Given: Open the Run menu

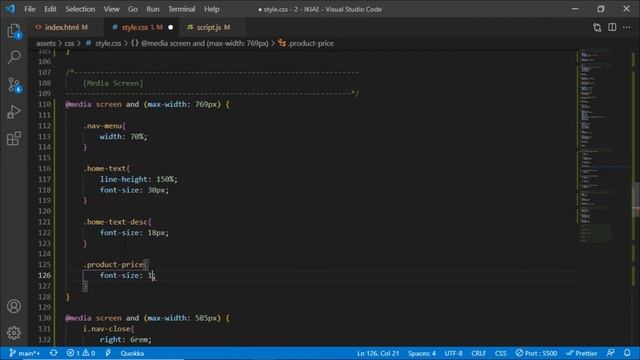Looking at the screenshot, I should tap(153, 9).
